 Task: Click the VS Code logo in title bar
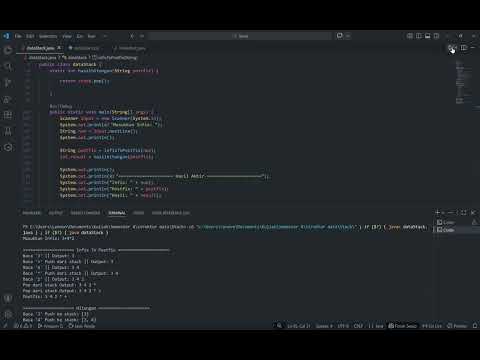coord(7,36)
